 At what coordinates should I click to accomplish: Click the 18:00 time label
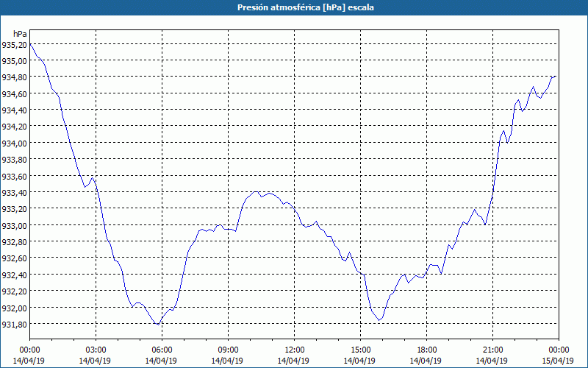click(x=426, y=350)
